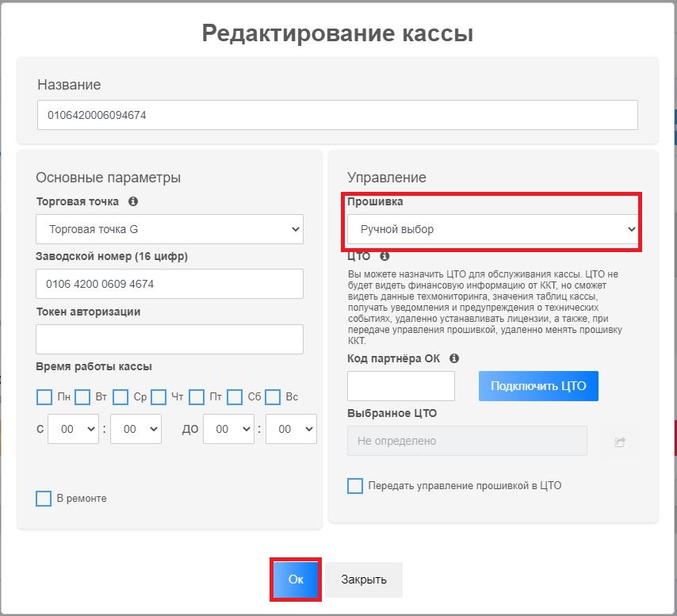677x616 pixels.
Task: Expand the Прошивка dropdown showing Ручной выбор
Action: 493,229
